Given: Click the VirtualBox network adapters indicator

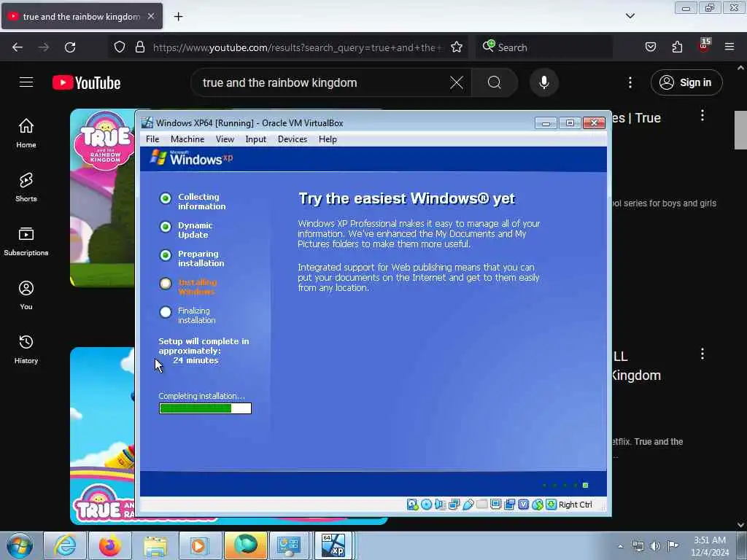Looking at the screenshot, I should [454, 505].
